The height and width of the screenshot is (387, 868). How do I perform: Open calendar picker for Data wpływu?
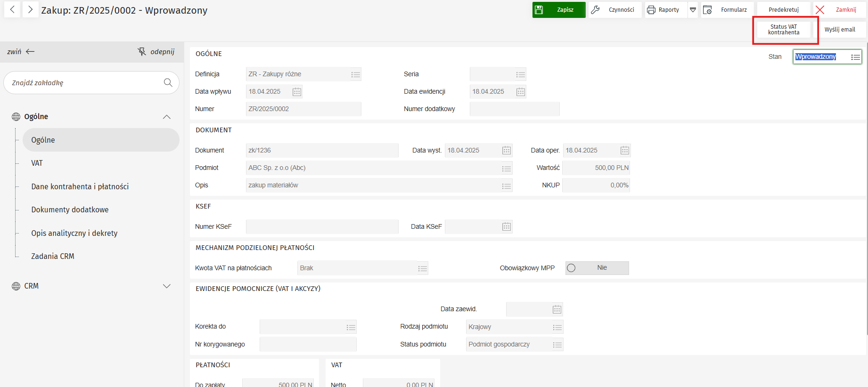[296, 92]
